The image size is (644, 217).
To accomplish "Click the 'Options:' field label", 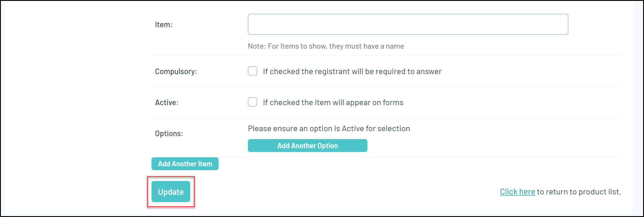I will pyautogui.click(x=169, y=134).
